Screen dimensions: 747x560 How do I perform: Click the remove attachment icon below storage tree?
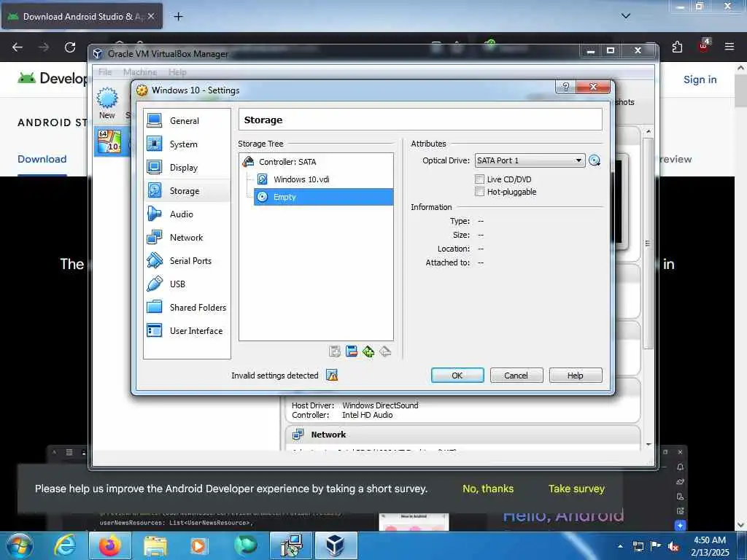[x=385, y=351]
